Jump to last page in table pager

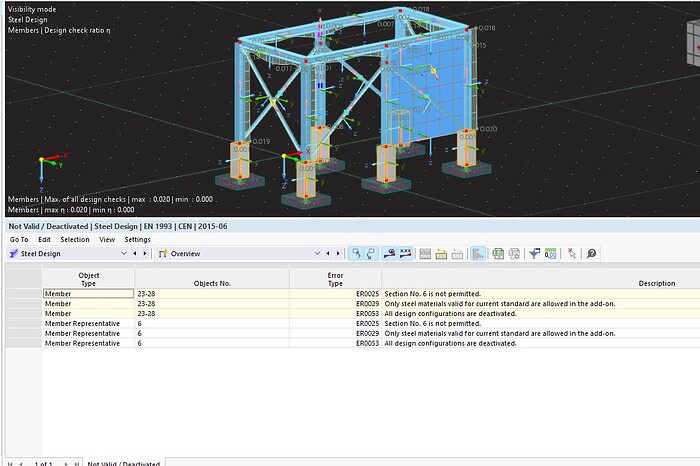click(76, 464)
